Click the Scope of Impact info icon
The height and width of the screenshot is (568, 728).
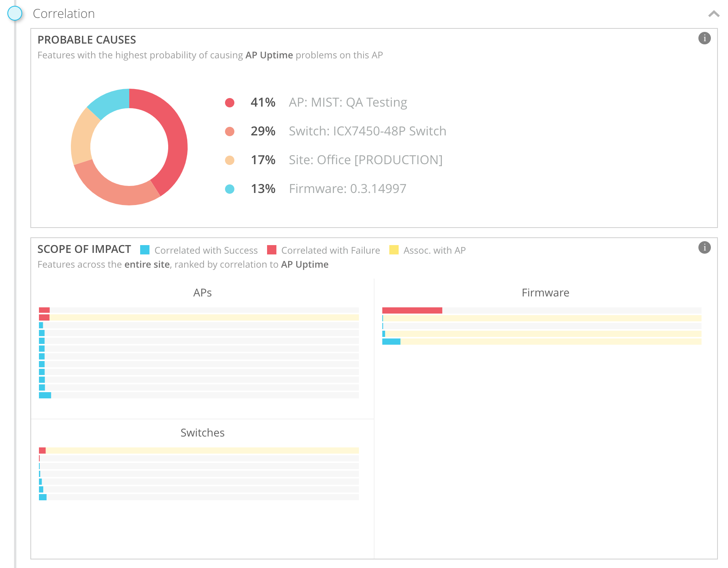coord(704,247)
